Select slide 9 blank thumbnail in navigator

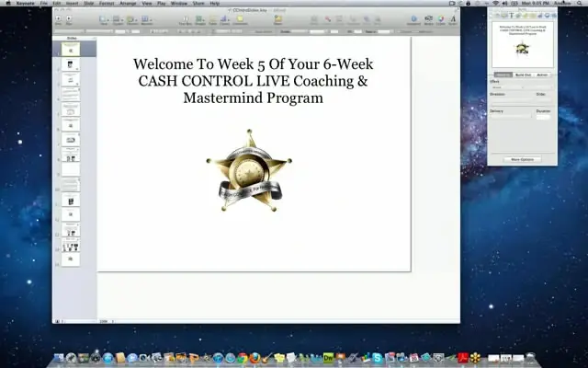[71, 169]
